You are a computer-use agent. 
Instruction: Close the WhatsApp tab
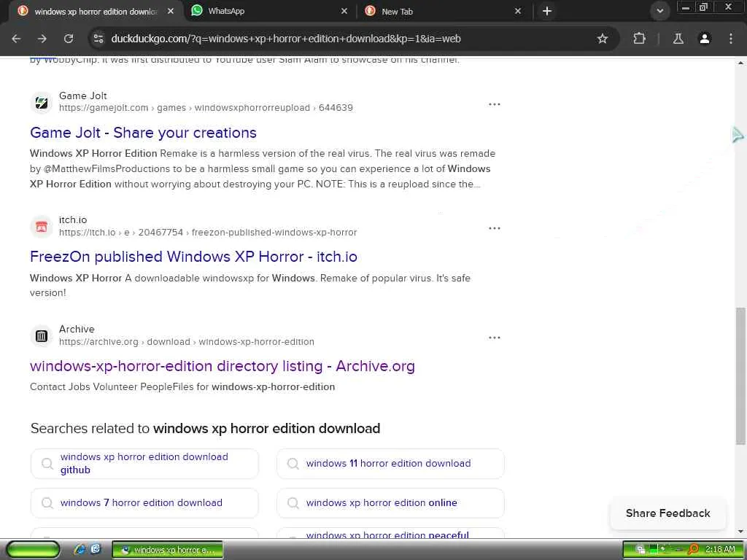(344, 11)
